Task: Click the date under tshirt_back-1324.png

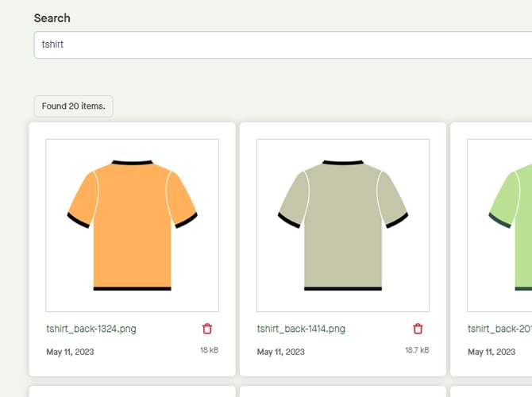Action: [70, 352]
